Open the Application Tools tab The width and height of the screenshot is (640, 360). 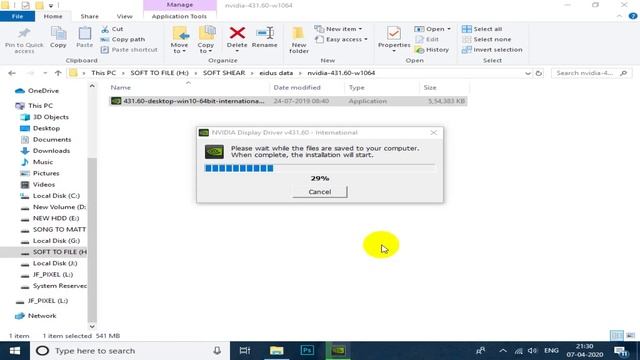pos(179,16)
